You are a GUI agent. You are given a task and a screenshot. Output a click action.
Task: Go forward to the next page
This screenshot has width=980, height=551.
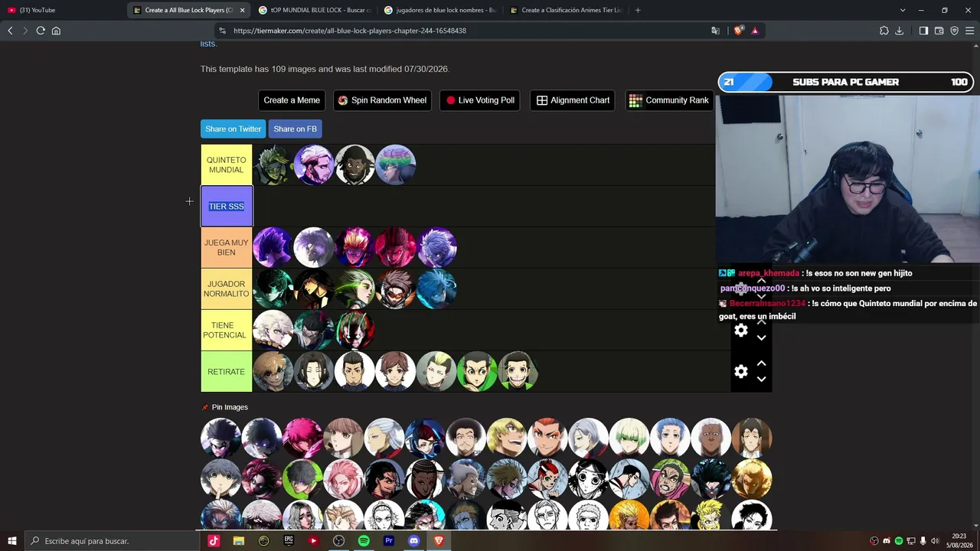coord(25,31)
